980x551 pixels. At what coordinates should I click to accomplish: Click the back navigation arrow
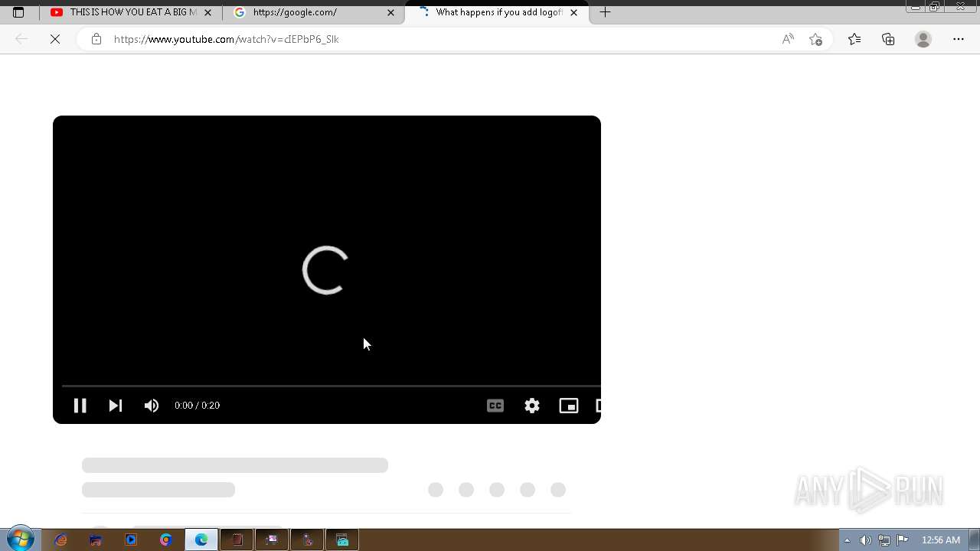21,39
